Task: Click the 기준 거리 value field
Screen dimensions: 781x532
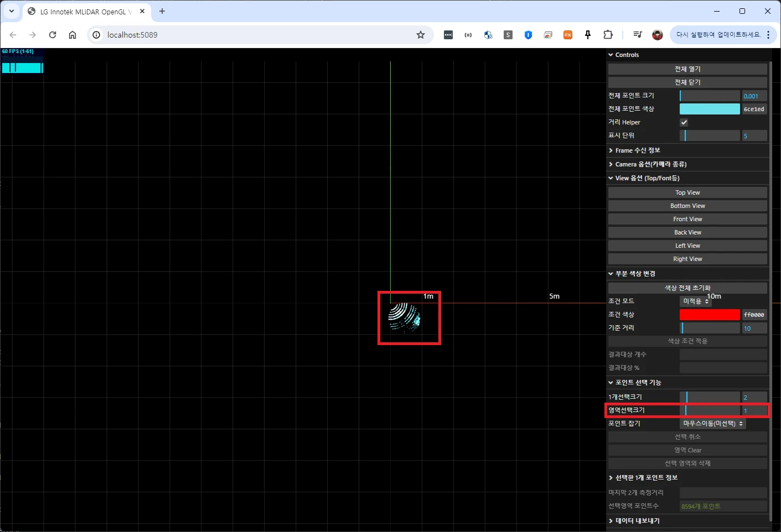Action: [754, 328]
